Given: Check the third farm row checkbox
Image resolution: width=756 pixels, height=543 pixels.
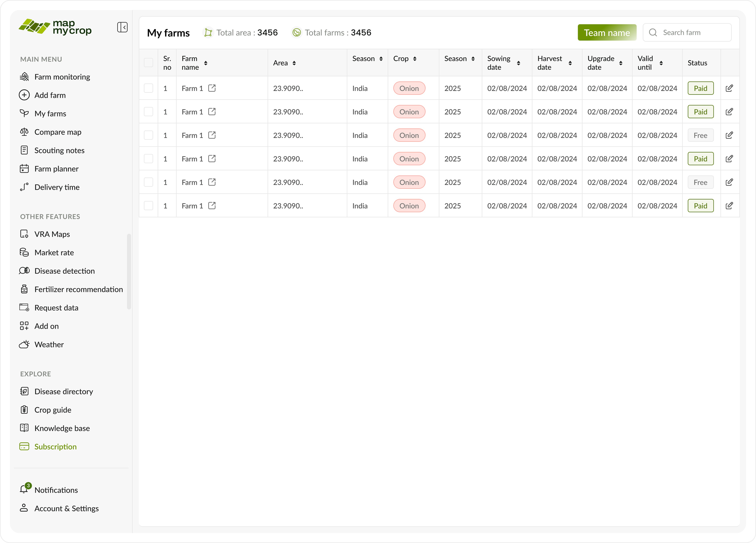Looking at the screenshot, I should coord(148,135).
